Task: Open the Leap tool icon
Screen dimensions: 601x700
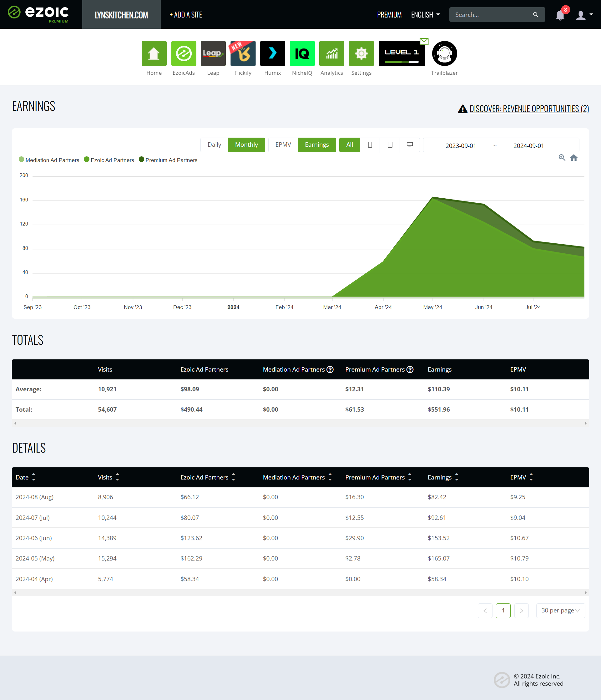Action: point(213,53)
